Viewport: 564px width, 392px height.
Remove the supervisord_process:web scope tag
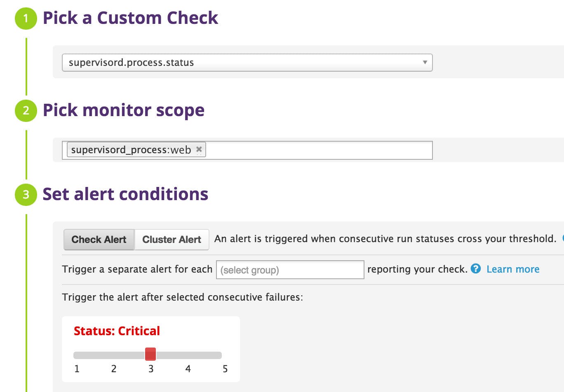(199, 149)
